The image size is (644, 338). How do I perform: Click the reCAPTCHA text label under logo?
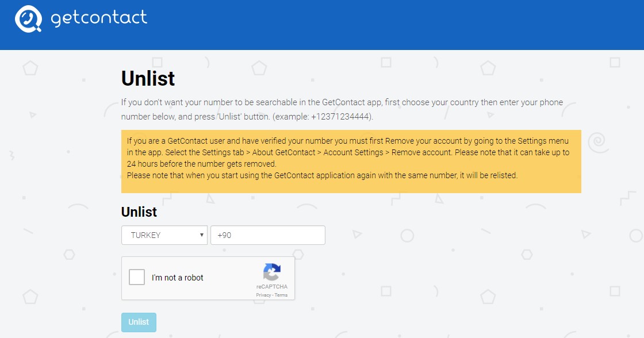click(271, 287)
